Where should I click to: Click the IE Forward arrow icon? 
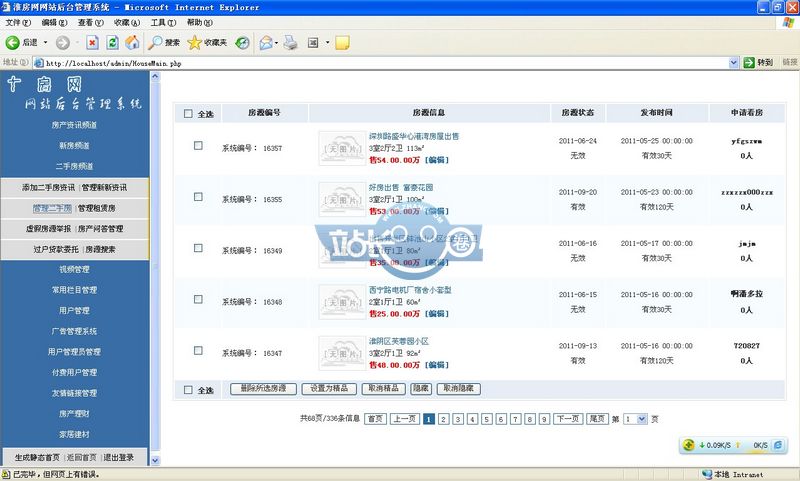coord(63,43)
